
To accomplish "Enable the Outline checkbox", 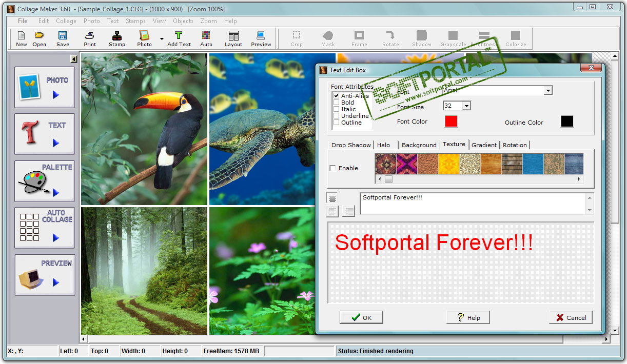I will click(337, 123).
